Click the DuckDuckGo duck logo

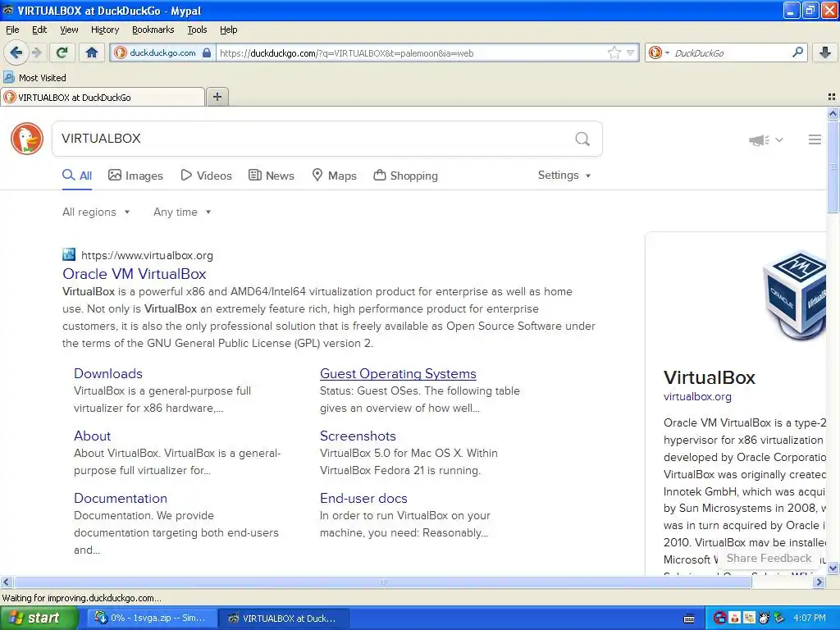[x=27, y=139]
